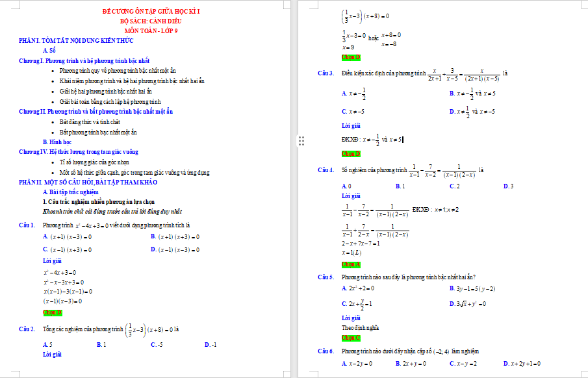Select answer "A. 5" of Câu 2
The width and height of the screenshot is (588, 378).
click(x=47, y=345)
